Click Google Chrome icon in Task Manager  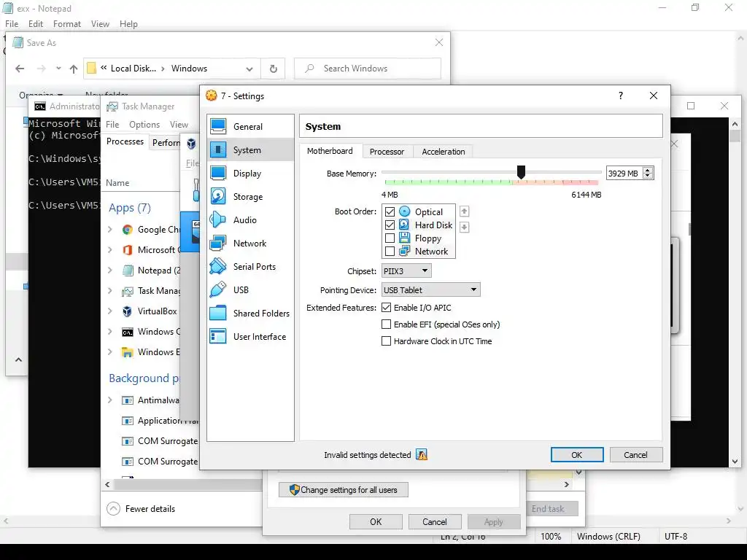point(127,230)
